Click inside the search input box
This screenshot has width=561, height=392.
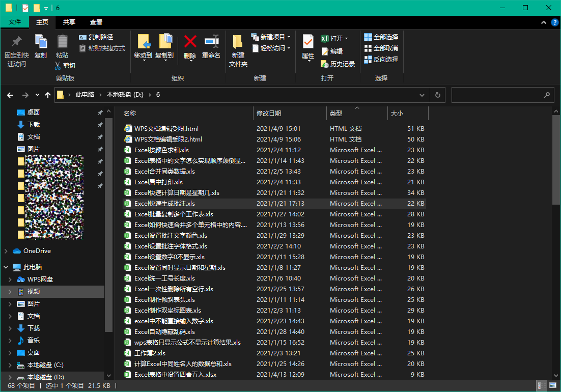point(496,95)
